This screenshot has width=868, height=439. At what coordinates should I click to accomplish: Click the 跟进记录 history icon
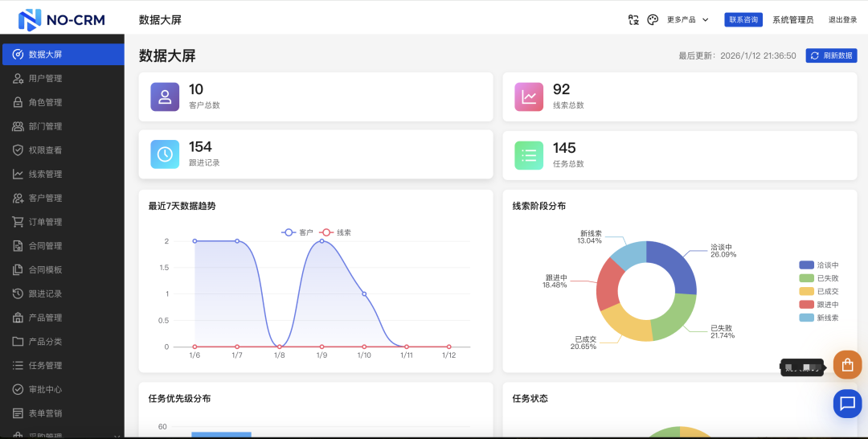click(x=18, y=293)
